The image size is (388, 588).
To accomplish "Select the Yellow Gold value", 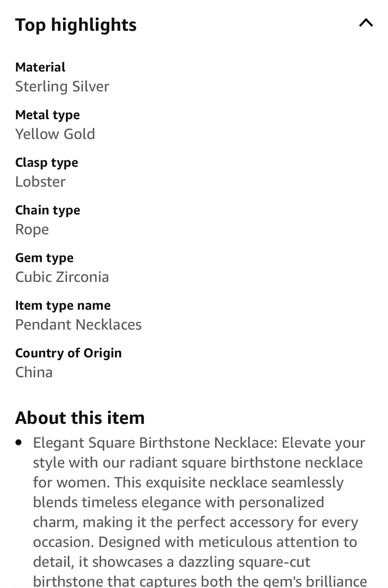I will (55, 134).
